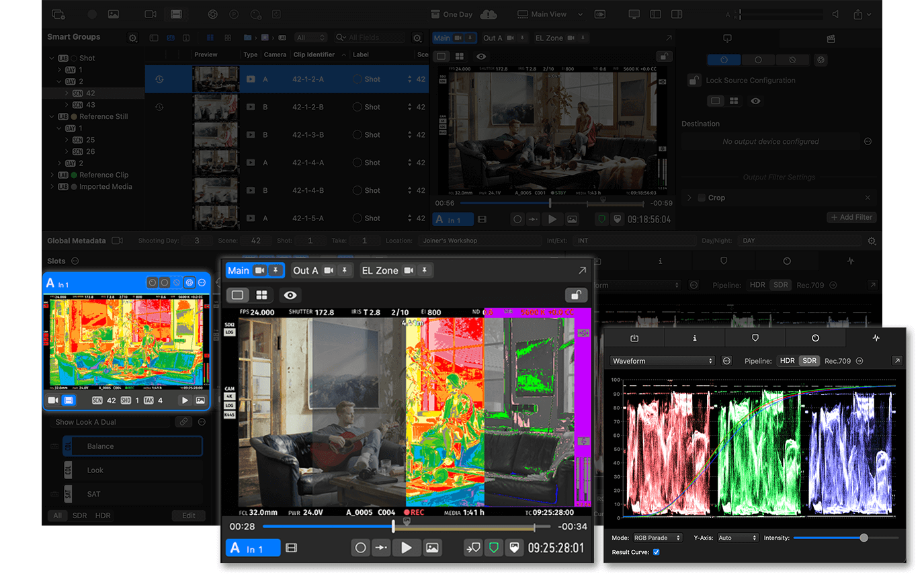Switch to the Out A tab
Screen dimensions: 924x578
pos(306,270)
